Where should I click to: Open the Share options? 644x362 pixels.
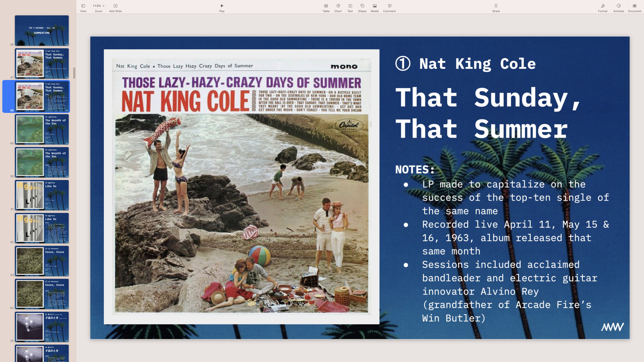click(x=496, y=6)
